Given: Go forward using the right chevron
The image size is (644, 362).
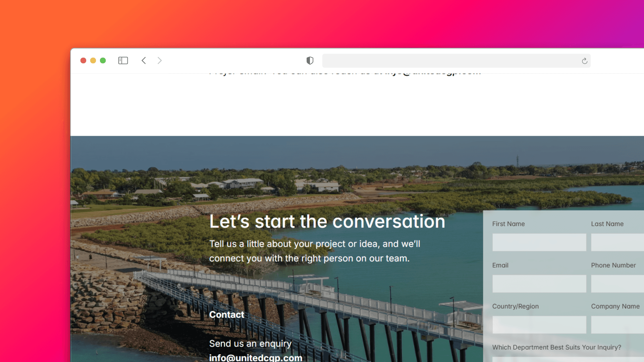Looking at the screenshot, I should click(x=160, y=61).
